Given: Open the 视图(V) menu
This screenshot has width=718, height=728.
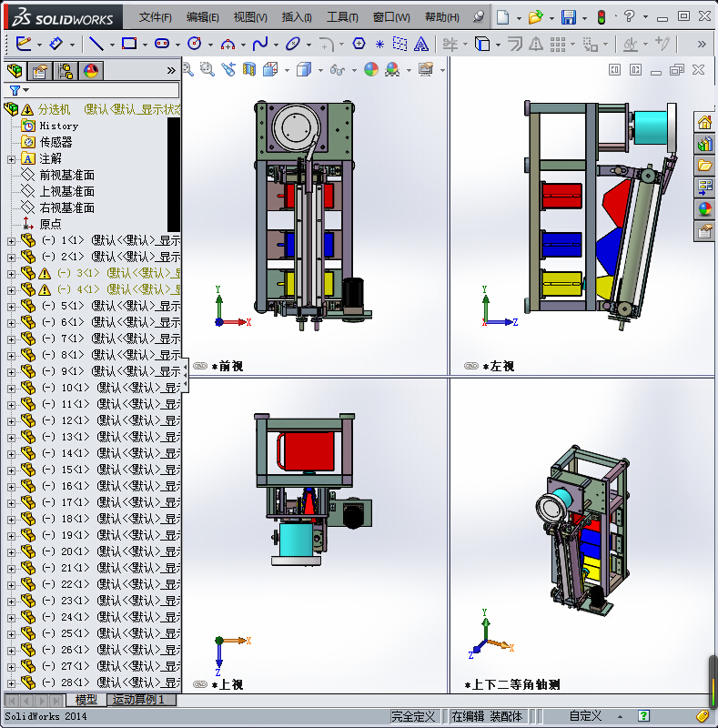Looking at the screenshot, I should click(250, 17).
